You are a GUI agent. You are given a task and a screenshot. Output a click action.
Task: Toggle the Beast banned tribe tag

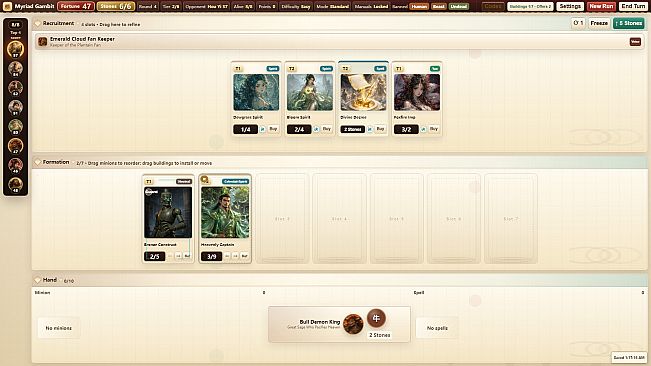click(x=438, y=7)
